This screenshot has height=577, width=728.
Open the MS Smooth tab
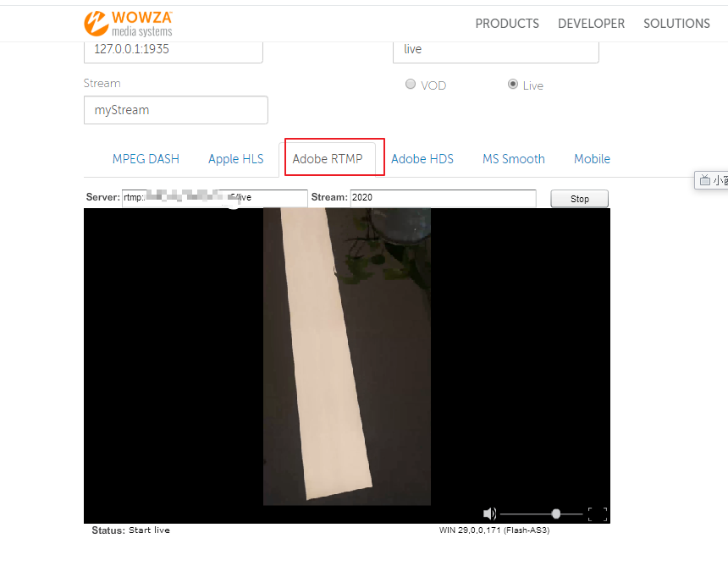click(x=513, y=159)
